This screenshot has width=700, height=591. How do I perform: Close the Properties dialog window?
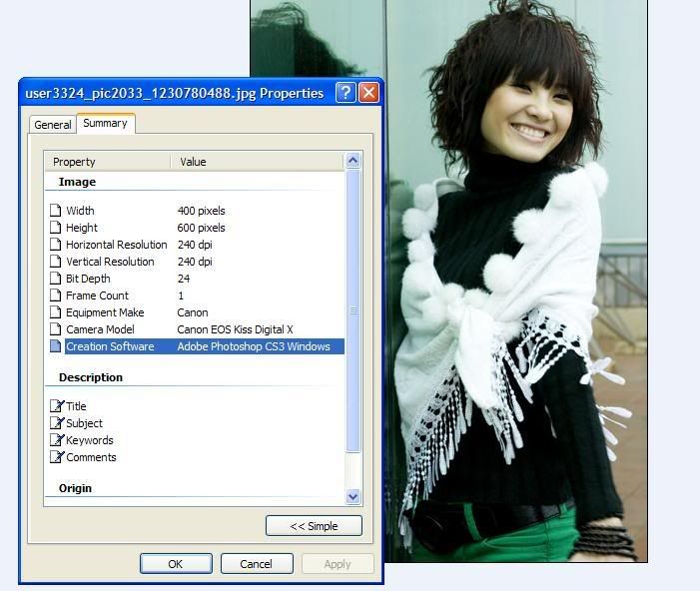point(368,93)
